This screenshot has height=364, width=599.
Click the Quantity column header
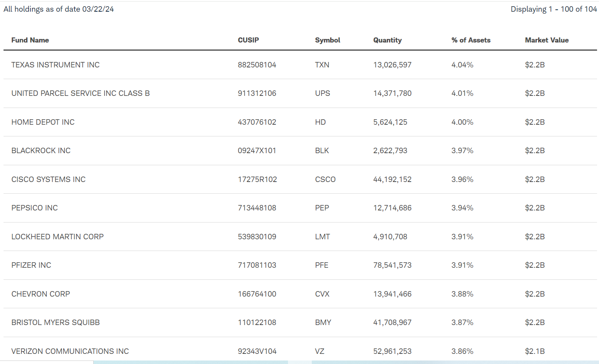[387, 40]
